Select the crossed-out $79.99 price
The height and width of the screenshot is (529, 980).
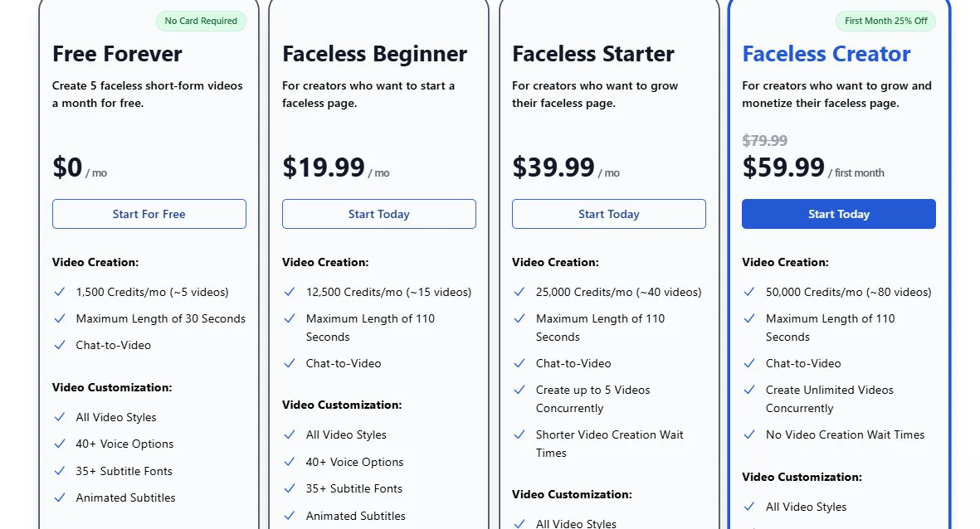pyautogui.click(x=764, y=140)
